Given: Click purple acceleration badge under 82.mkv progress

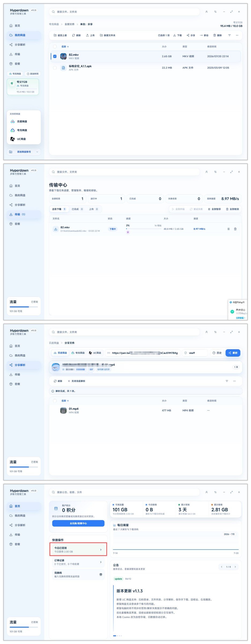Looking at the screenshot, I should point(128,232).
